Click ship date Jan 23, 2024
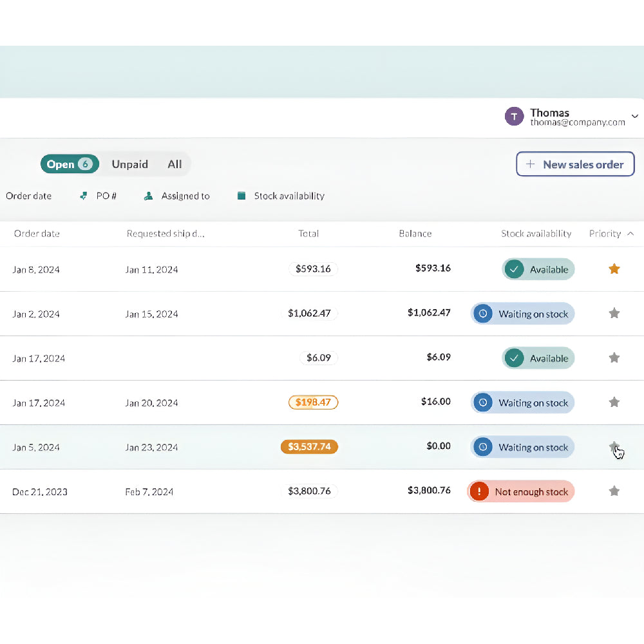Screen dimensions: 644x644 151,448
